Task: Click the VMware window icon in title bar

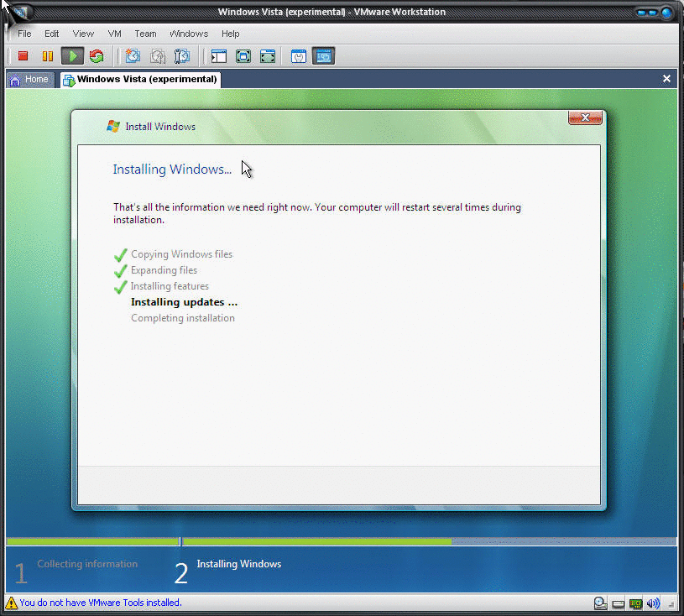Action: 21,13
